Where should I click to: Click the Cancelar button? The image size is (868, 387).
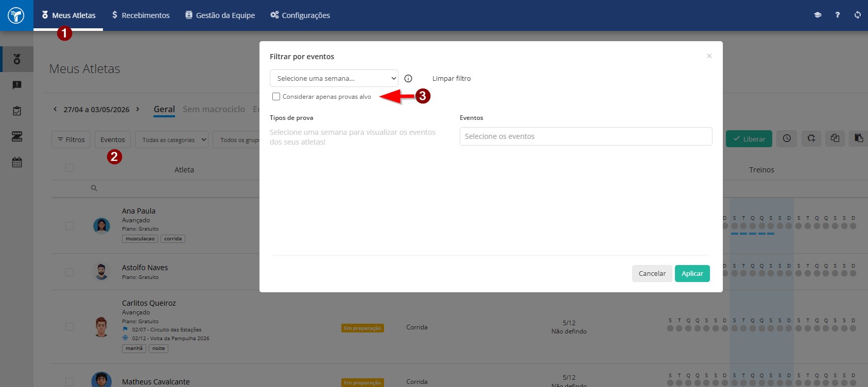(652, 273)
